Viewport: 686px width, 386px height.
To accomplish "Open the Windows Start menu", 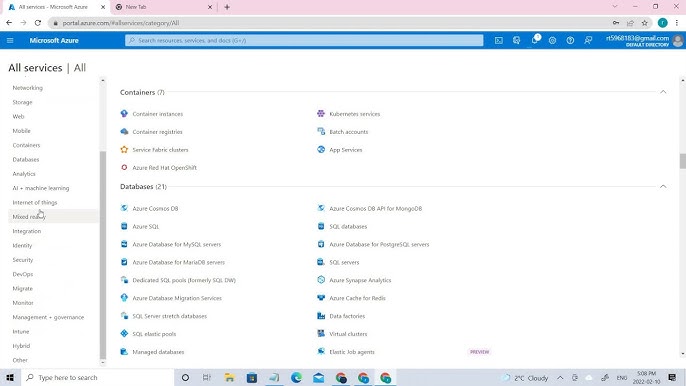I will pyautogui.click(x=10, y=377).
